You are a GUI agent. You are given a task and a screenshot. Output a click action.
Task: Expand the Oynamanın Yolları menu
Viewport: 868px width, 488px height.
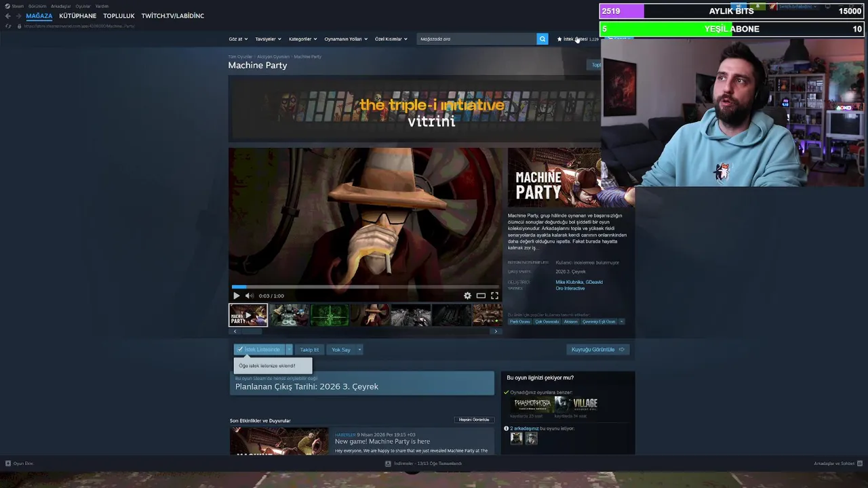[346, 39]
